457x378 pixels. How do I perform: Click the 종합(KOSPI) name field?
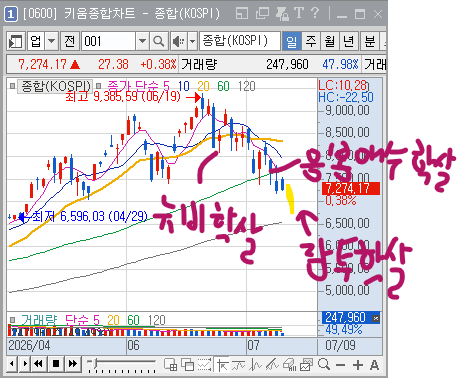(x=240, y=41)
